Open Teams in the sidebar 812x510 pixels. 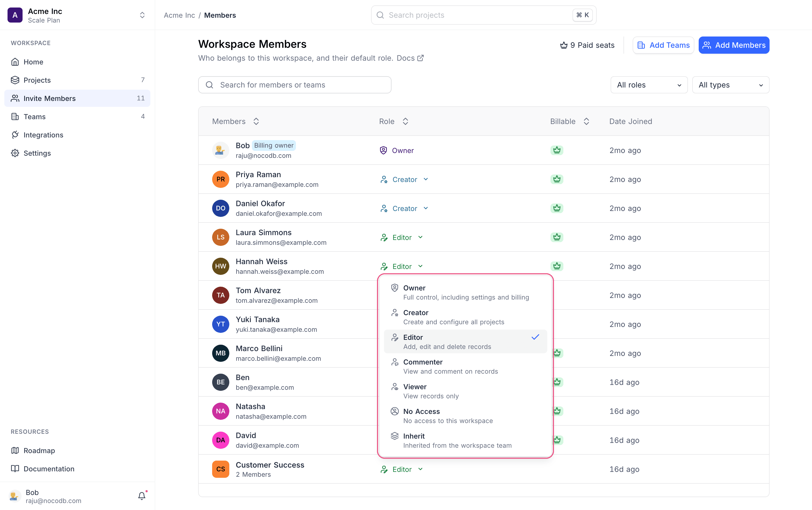tap(77, 117)
